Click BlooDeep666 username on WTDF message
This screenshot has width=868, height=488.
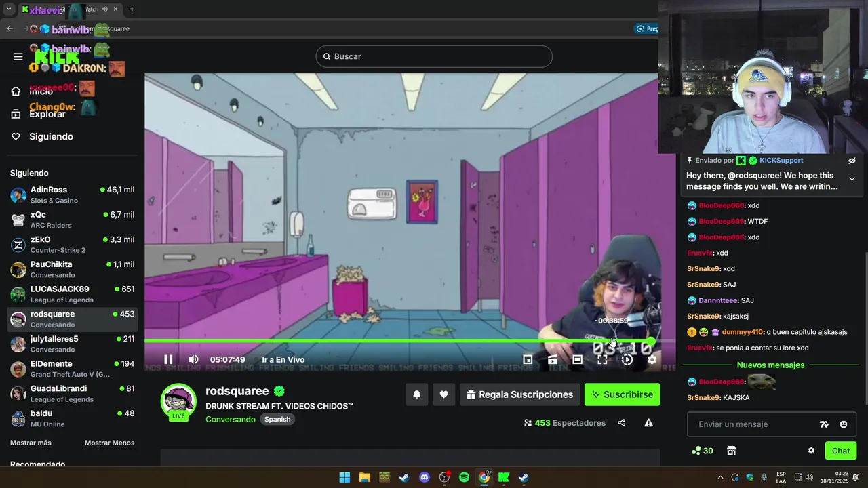[x=722, y=222]
